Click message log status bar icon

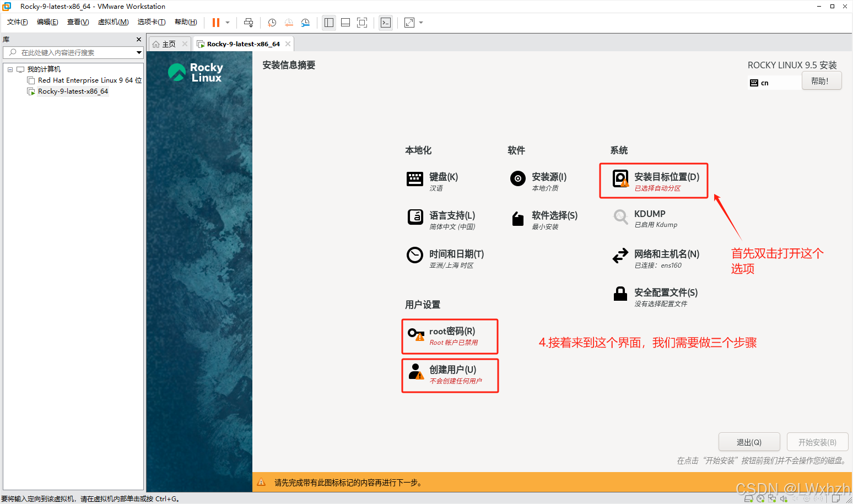click(x=836, y=498)
